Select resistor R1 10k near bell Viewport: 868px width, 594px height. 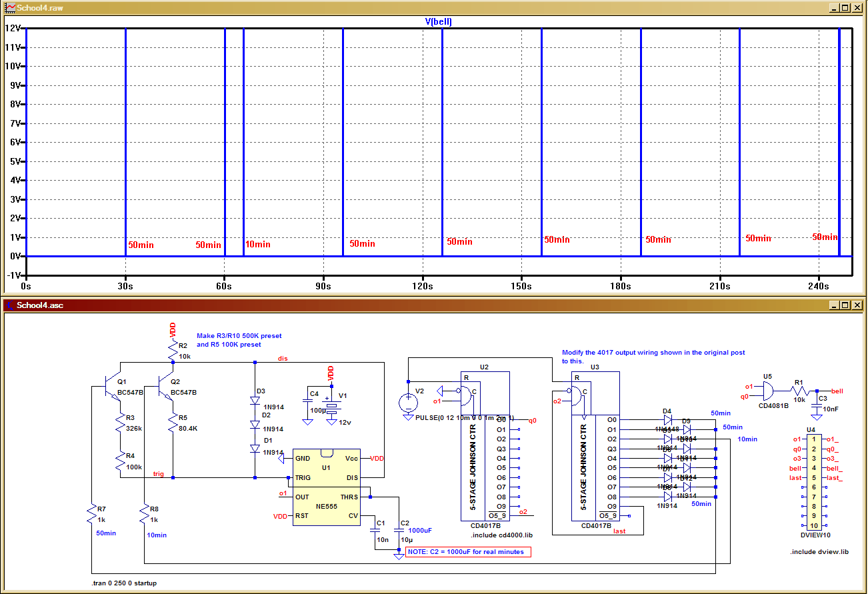tap(799, 391)
